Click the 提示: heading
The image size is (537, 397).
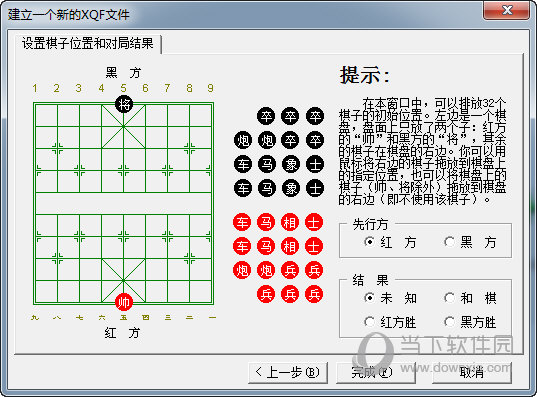(x=365, y=75)
